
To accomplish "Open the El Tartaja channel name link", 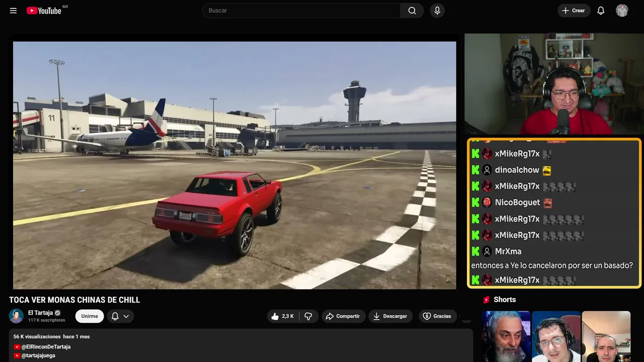I will 40,313.
